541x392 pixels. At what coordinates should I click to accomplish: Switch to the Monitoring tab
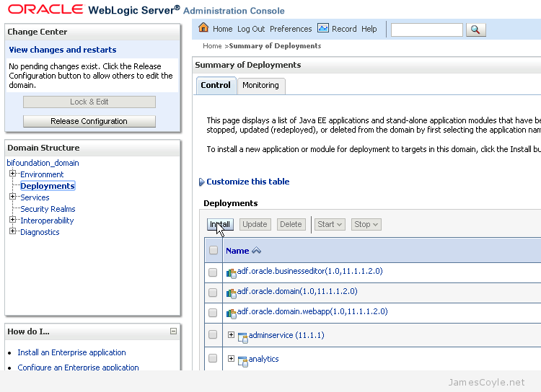261,86
